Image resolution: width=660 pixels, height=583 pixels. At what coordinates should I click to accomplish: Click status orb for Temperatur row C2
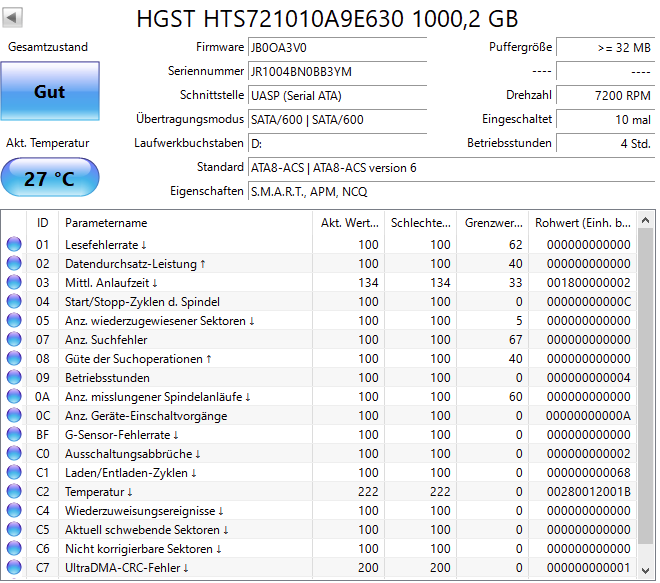pyautogui.click(x=14, y=491)
